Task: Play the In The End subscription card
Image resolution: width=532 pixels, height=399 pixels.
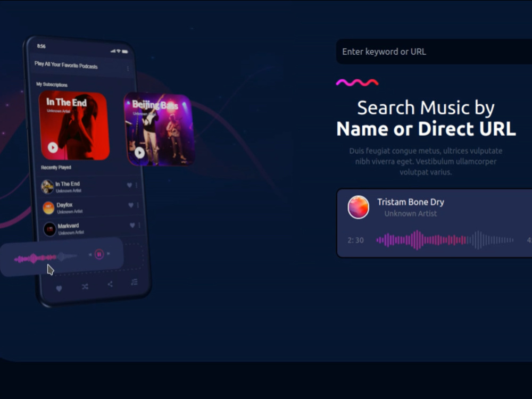Action: click(53, 147)
